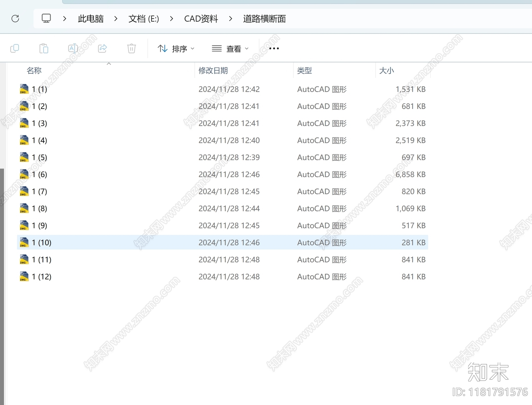Click 道路横断面 breadcrumb folder
The height and width of the screenshot is (405, 532).
[x=264, y=19]
